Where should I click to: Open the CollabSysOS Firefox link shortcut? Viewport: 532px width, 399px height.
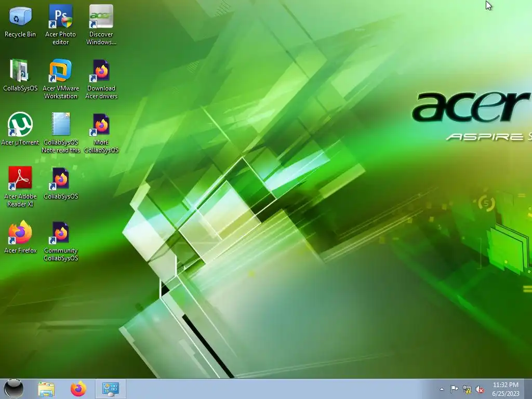pos(61,183)
